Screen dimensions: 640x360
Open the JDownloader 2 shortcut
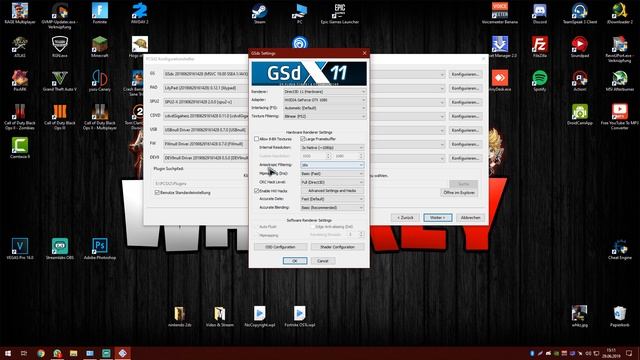pyautogui.click(x=620, y=13)
